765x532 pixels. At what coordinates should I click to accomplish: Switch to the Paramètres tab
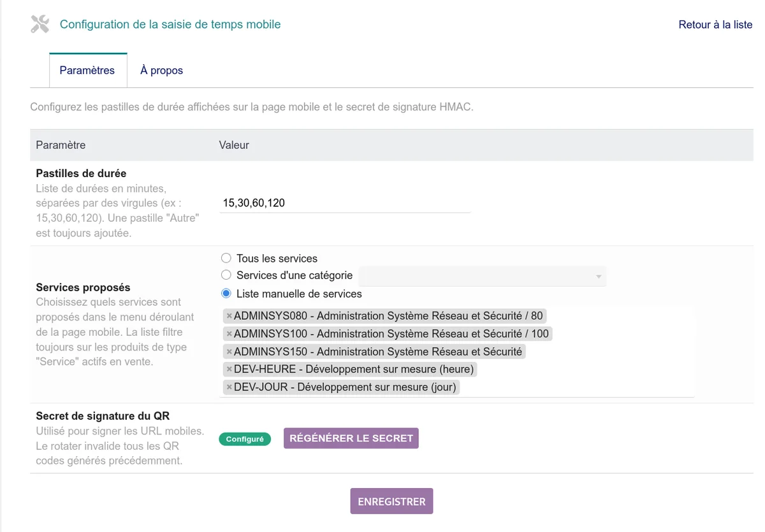[x=87, y=70]
